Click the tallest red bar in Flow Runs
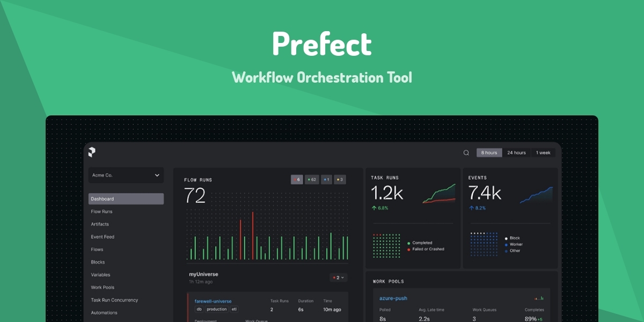 (253, 236)
